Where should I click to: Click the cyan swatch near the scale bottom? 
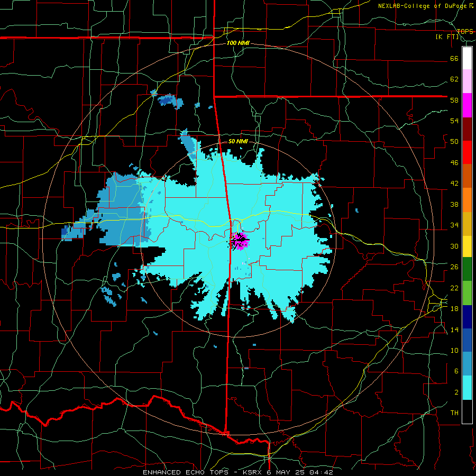(x=467, y=388)
